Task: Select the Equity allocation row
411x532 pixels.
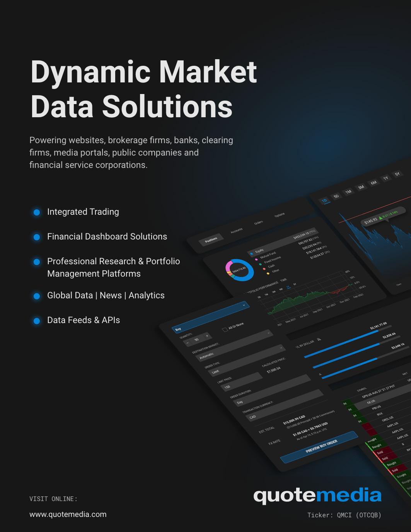Action: (x=284, y=242)
